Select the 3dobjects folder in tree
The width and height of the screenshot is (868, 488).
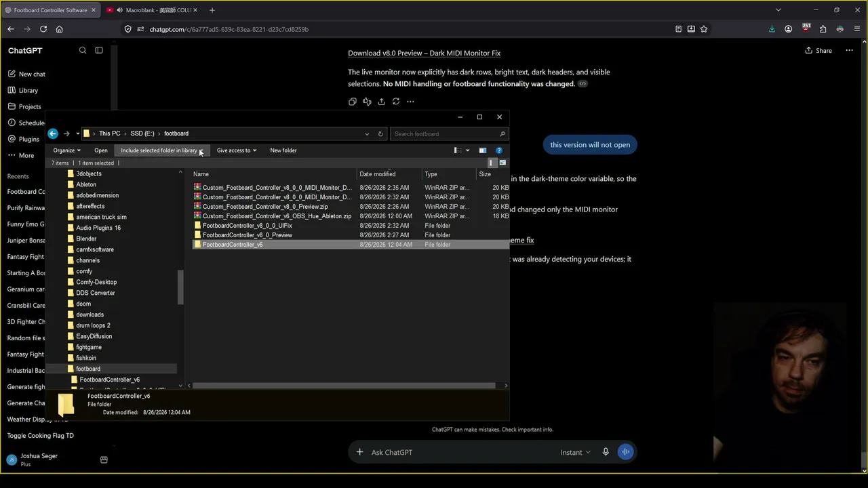pos(89,174)
